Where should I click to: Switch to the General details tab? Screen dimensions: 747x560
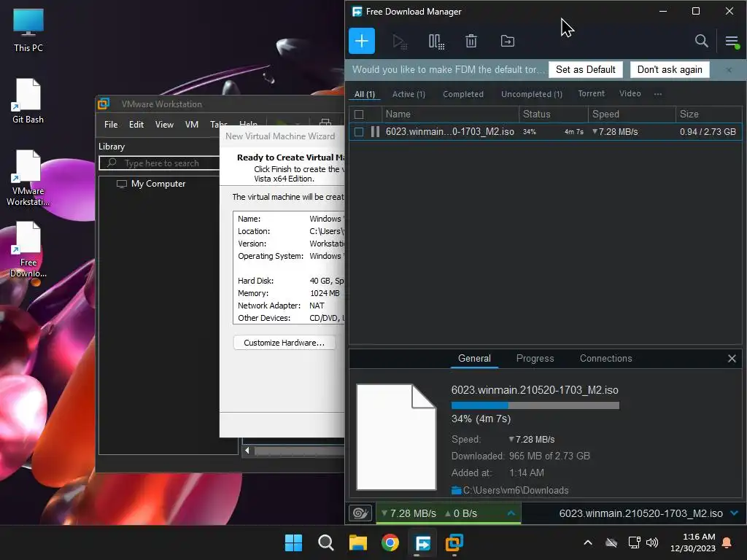(x=474, y=359)
